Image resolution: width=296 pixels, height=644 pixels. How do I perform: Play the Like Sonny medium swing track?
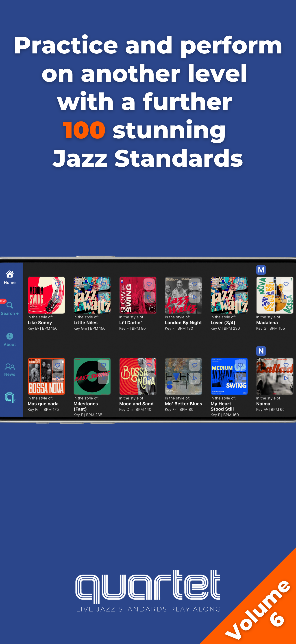coord(58,297)
